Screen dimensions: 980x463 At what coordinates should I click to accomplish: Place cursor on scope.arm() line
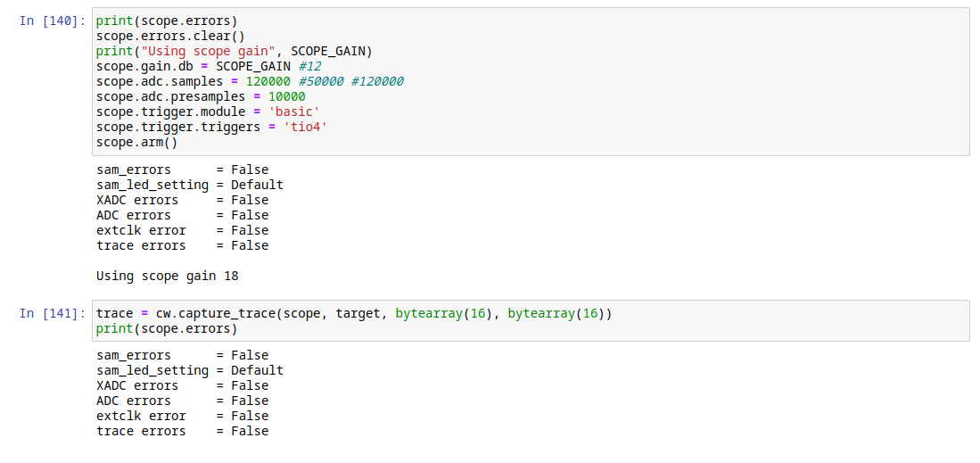click(136, 142)
